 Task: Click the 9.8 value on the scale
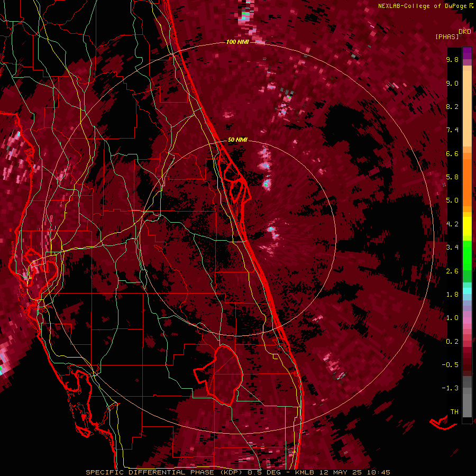click(x=452, y=59)
